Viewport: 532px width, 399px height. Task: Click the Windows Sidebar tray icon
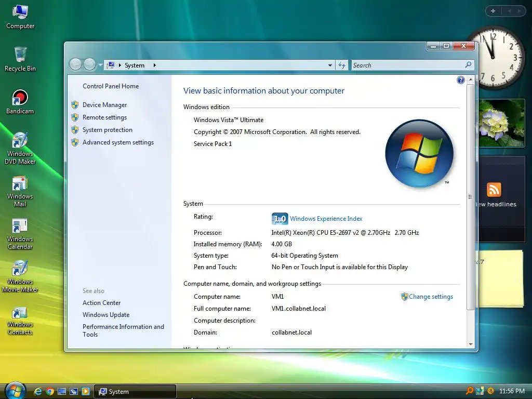click(480, 391)
